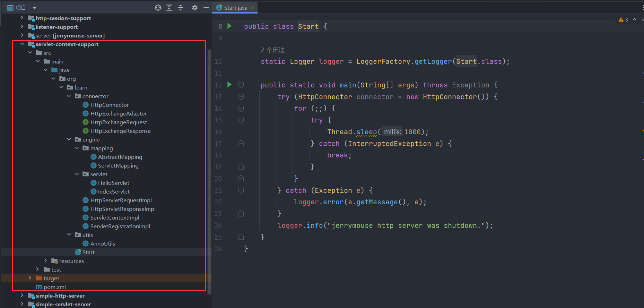The width and height of the screenshot is (644, 308).
Task: Collapse the mapping package
Action: tap(77, 148)
